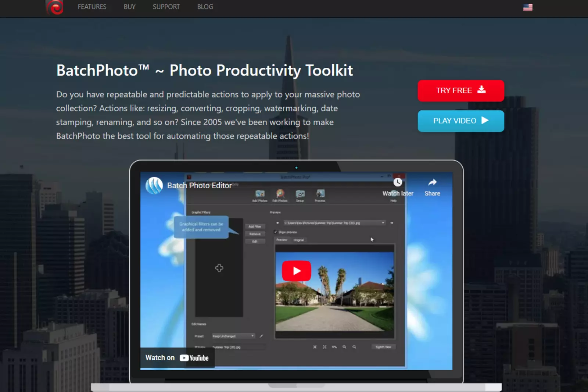Click the red TRY FREE button
This screenshot has height=392, width=588.
click(461, 90)
